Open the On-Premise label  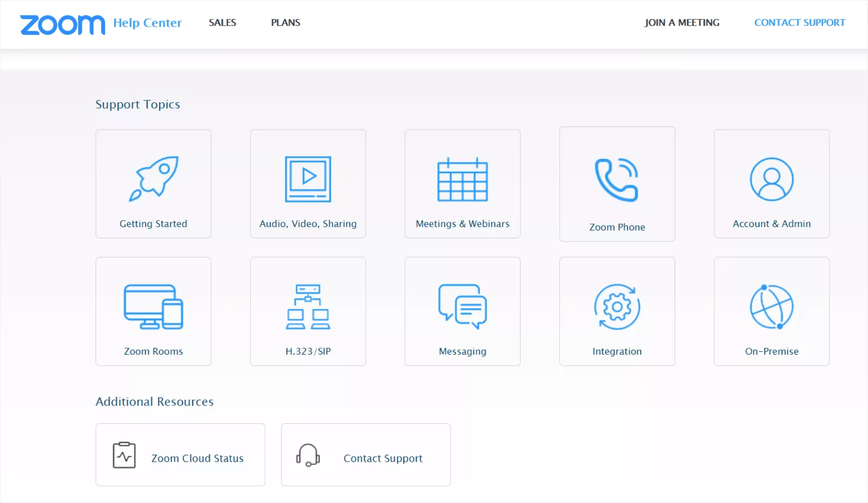coord(772,351)
